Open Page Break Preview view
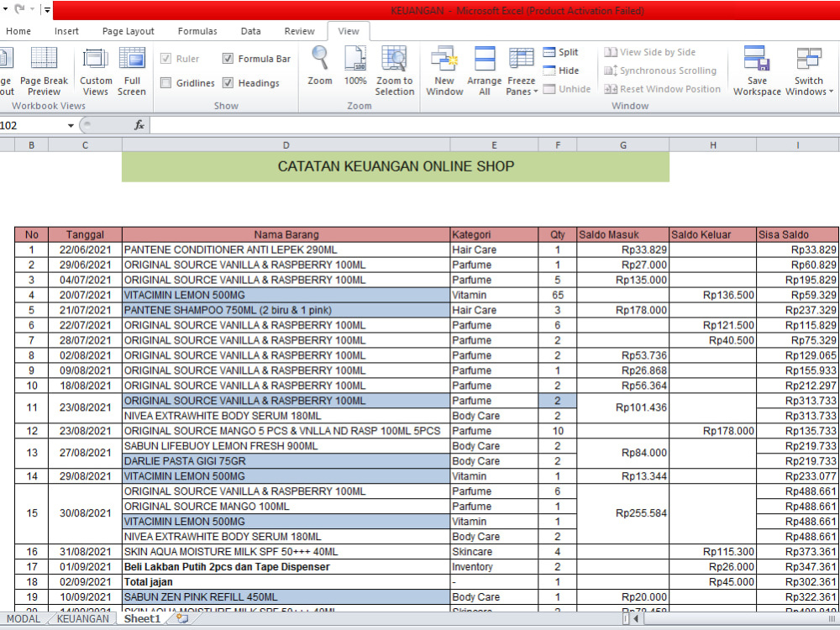Screen dimensions: 840x630 (x=44, y=71)
